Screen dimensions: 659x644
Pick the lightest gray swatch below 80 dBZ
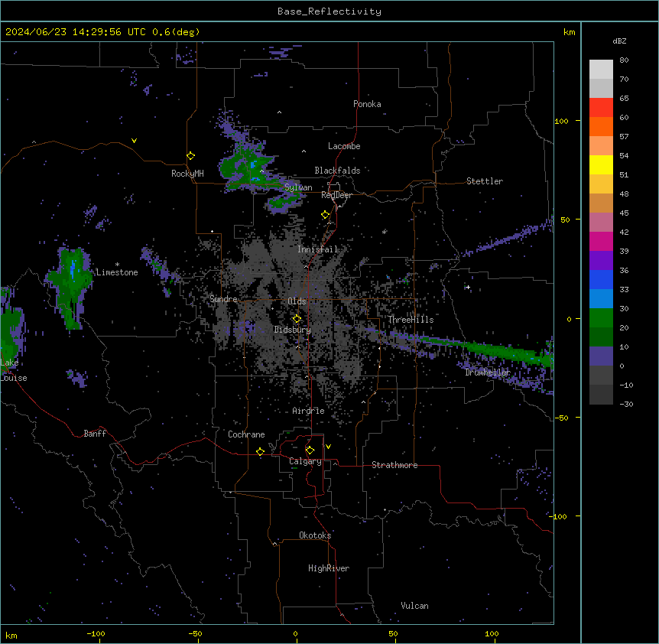[601, 70]
